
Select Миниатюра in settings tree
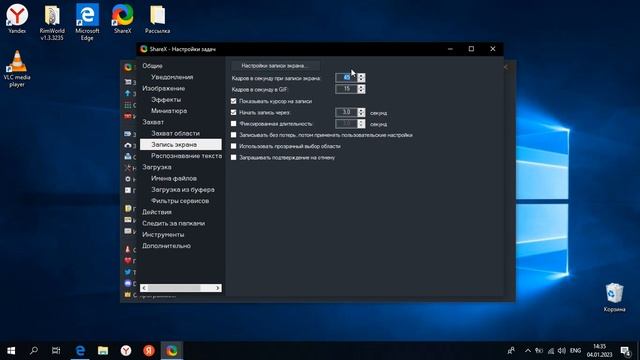pyautogui.click(x=169, y=111)
